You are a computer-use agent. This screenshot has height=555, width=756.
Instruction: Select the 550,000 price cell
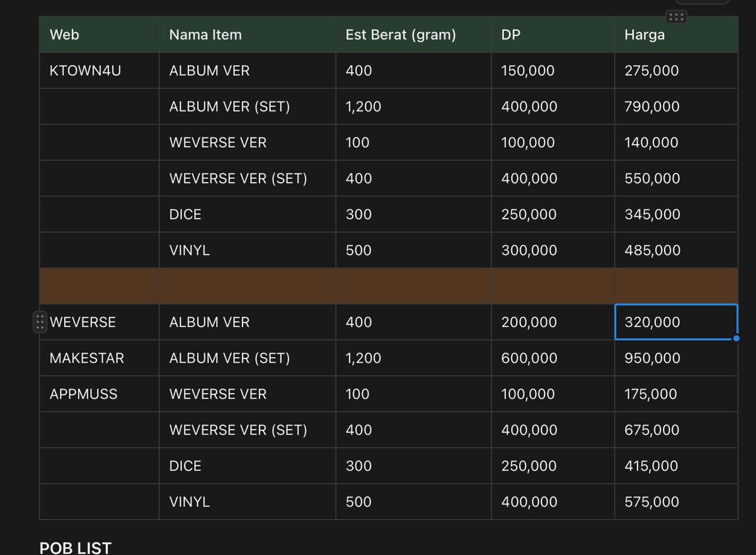(x=676, y=178)
